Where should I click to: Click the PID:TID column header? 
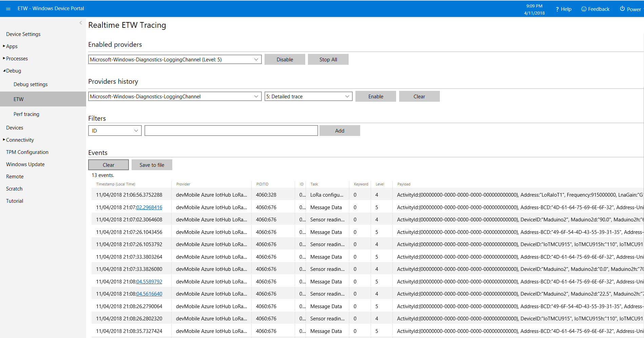262,184
